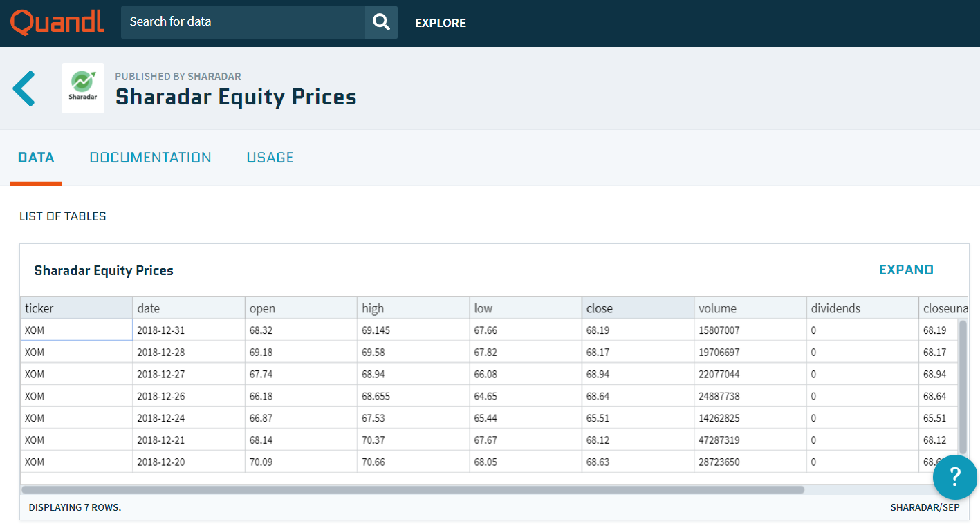Click date cell 2018-12-24
The image size is (980, 526).
[x=189, y=418]
